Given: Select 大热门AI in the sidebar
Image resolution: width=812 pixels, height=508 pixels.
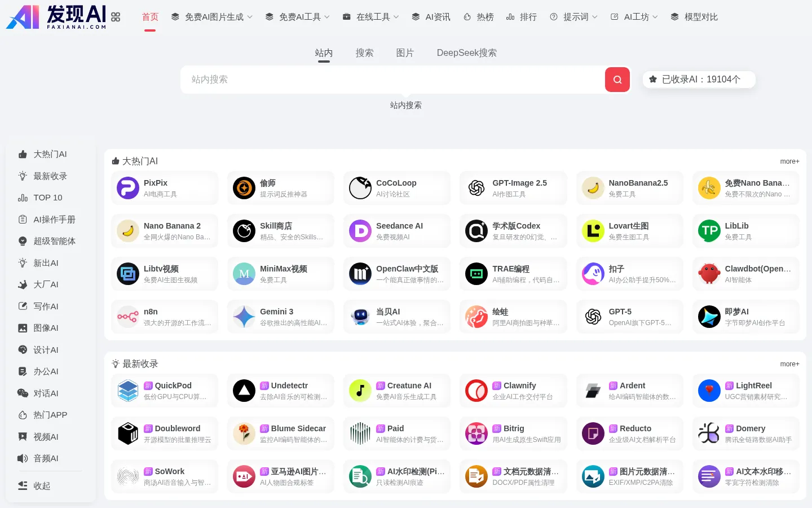Looking at the screenshot, I should pos(51,154).
